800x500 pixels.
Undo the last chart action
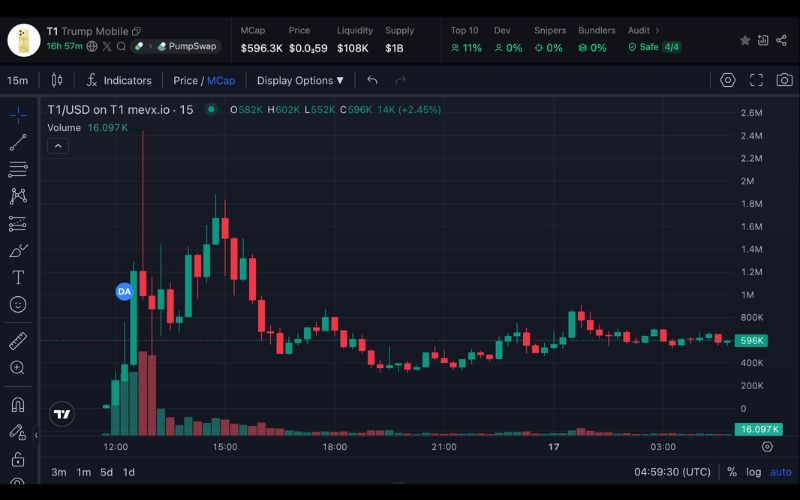pos(372,80)
